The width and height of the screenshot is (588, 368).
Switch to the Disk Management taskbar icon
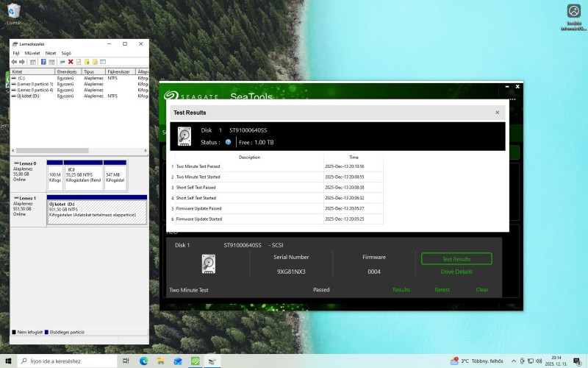point(212,361)
